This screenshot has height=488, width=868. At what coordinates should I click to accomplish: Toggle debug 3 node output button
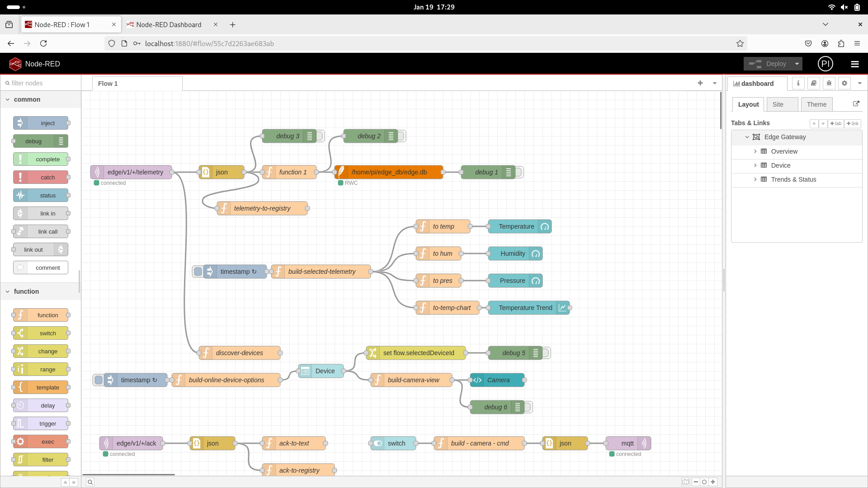(x=321, y=136)
